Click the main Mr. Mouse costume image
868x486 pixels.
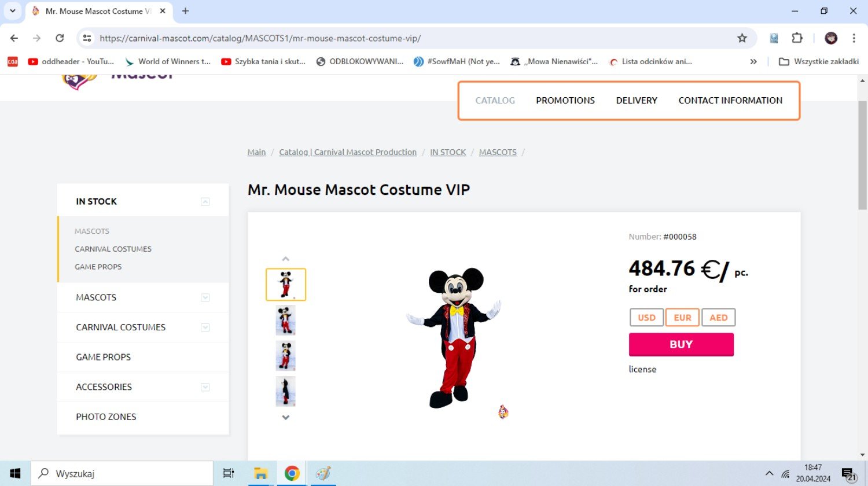coord(455,337)
